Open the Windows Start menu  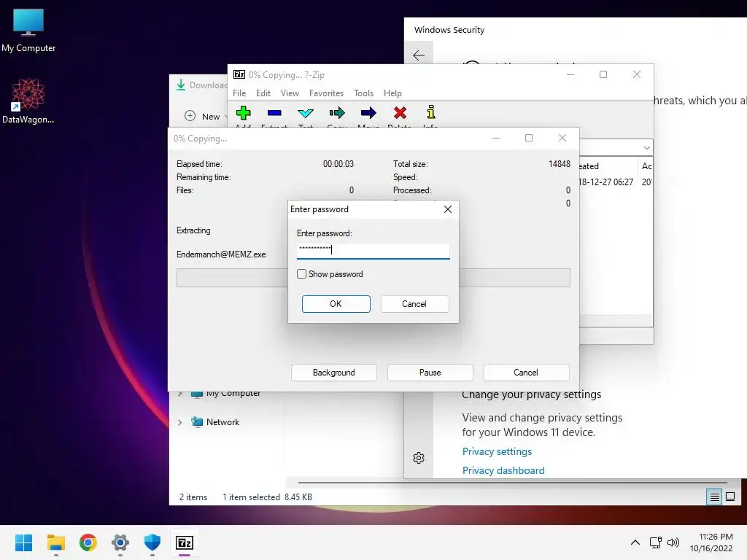point(24,542)
